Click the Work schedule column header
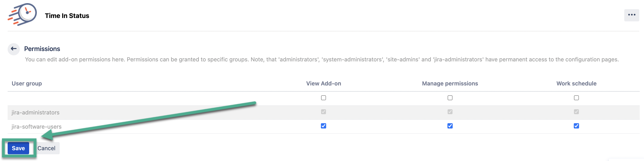Screen dimensions: 644x161 [576, 83]
